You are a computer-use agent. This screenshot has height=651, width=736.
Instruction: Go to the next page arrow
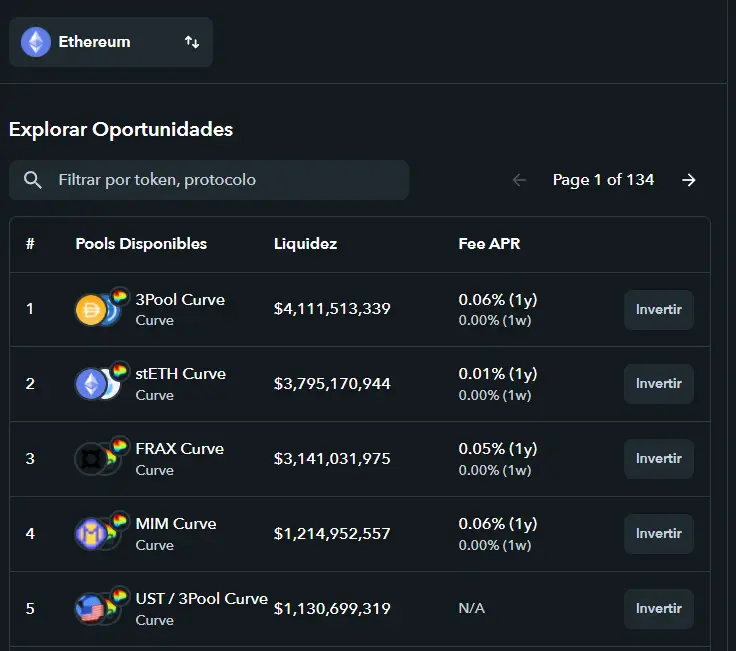(689, 180)
